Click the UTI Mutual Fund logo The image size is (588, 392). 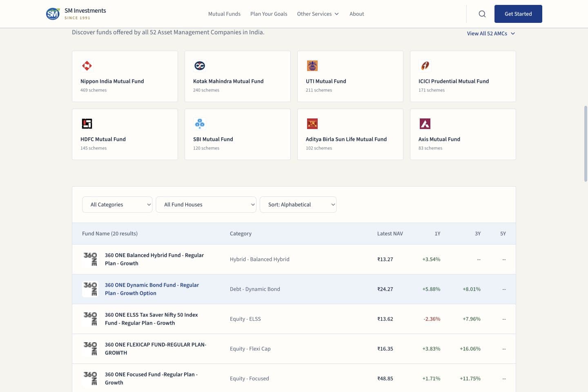pos(312,66)
